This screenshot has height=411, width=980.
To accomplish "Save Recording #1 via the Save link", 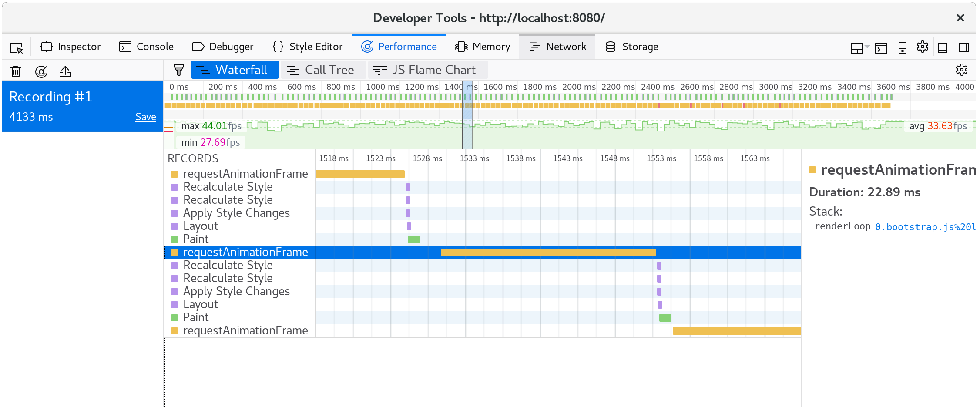I will tap(146, 117).
